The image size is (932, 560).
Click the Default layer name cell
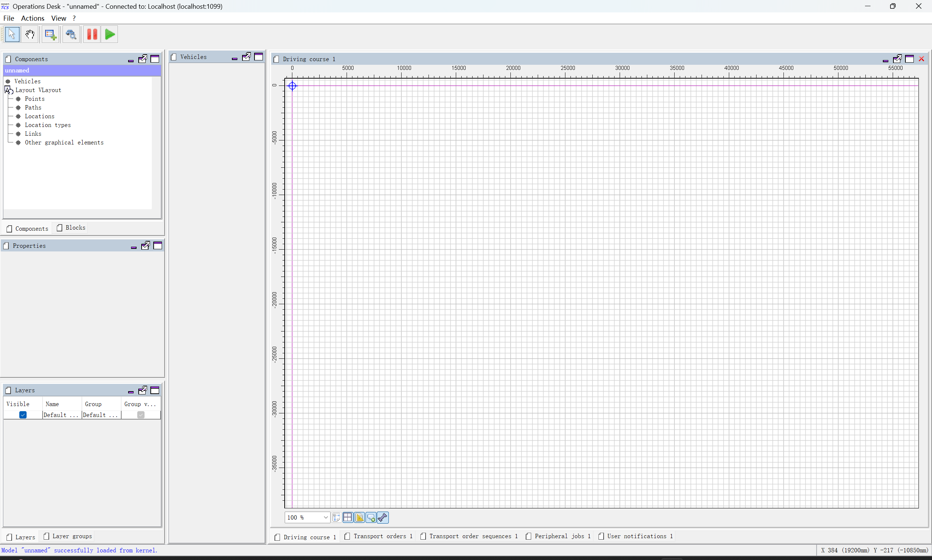coord(61,415)
